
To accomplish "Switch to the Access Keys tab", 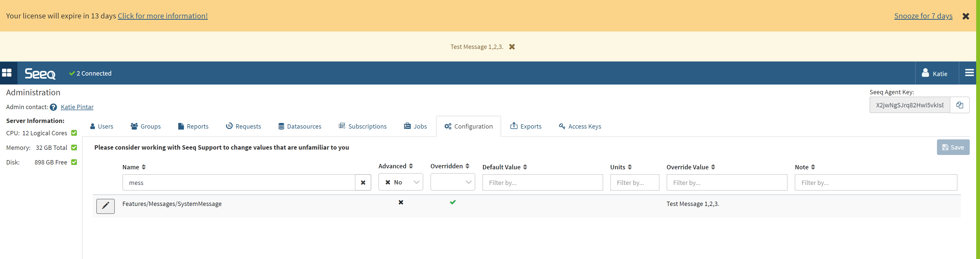I will [x=580, y=126].
